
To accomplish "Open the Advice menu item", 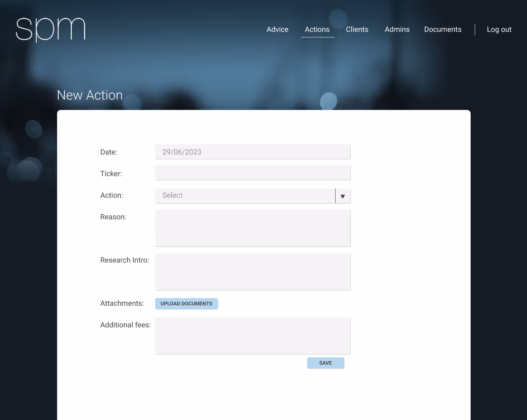I will [x=277, y=29].
